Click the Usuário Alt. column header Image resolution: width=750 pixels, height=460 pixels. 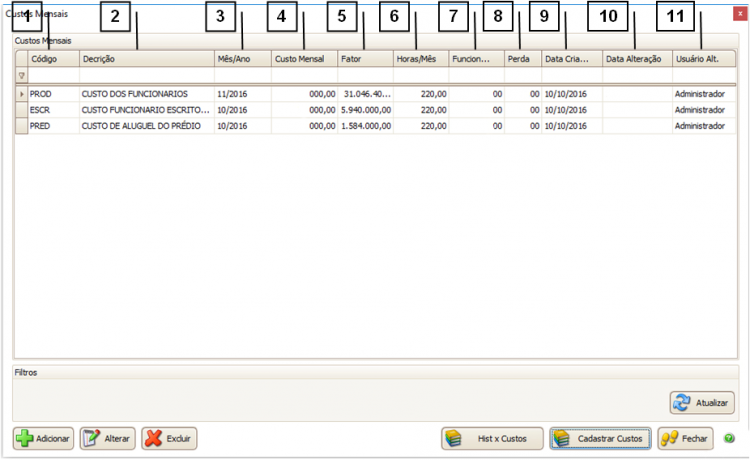(703, 59)
